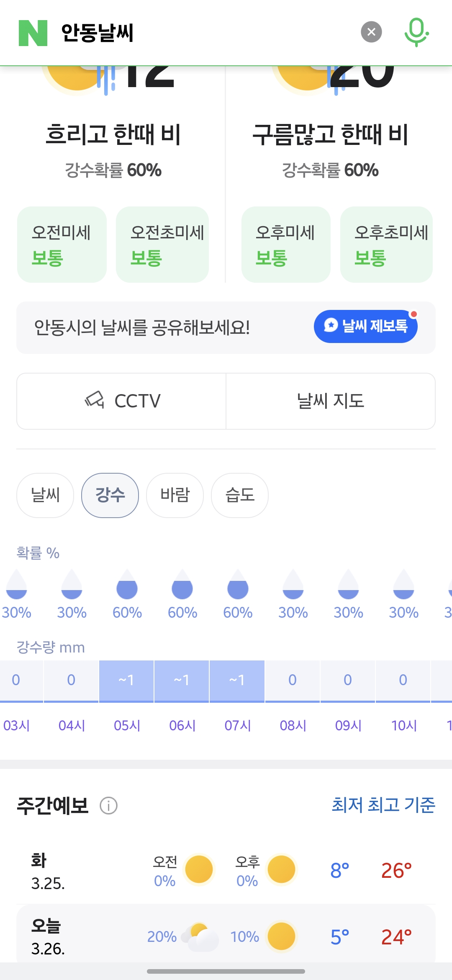Open weekly forecast info icon
This screenshot has width=452, height=980.
pyautogui.click(x=108, y=805)
